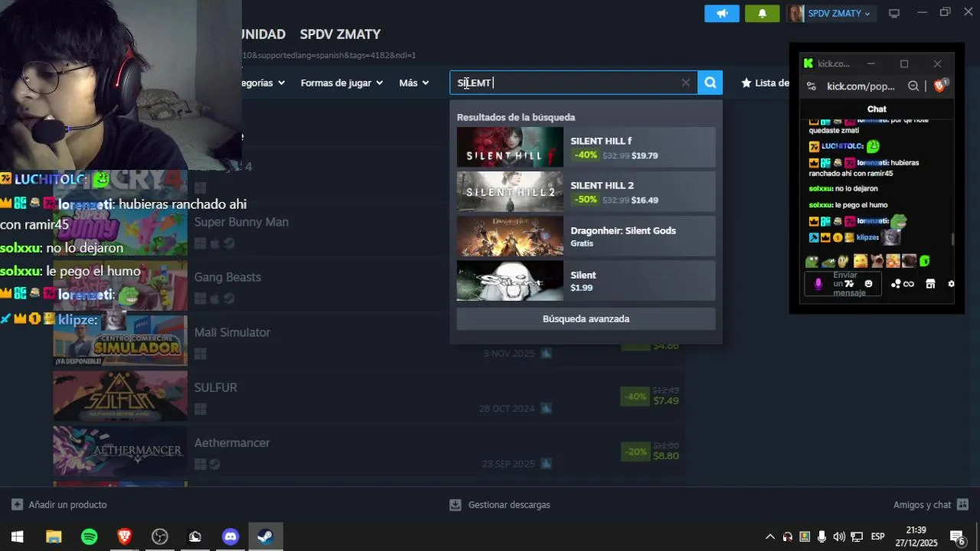
Task: Click the Kick chat scrollbar thumb
Action: [953, 240]
